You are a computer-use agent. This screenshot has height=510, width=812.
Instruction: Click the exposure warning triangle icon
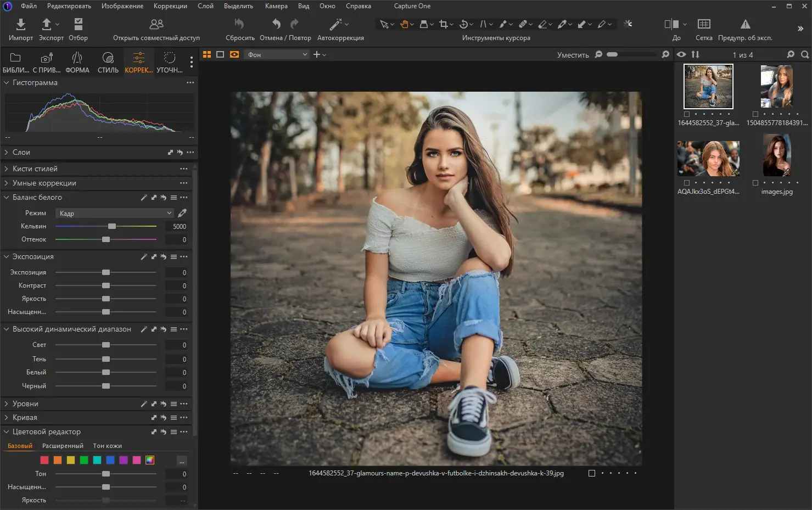745,24
